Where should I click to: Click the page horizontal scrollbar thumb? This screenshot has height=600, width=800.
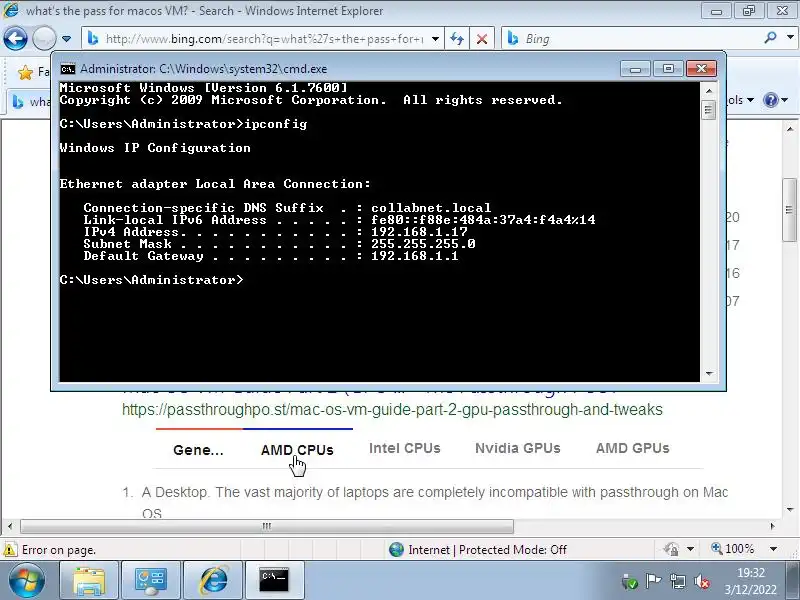pos(267,526)
